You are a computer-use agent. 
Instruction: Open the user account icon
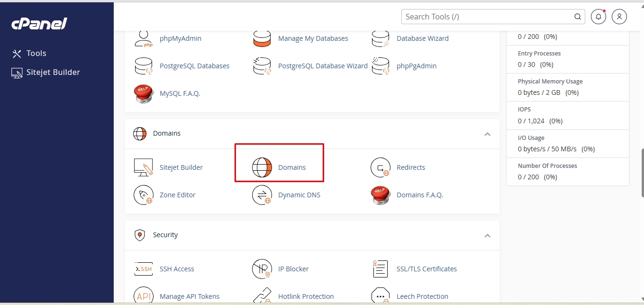coord(619,17)
